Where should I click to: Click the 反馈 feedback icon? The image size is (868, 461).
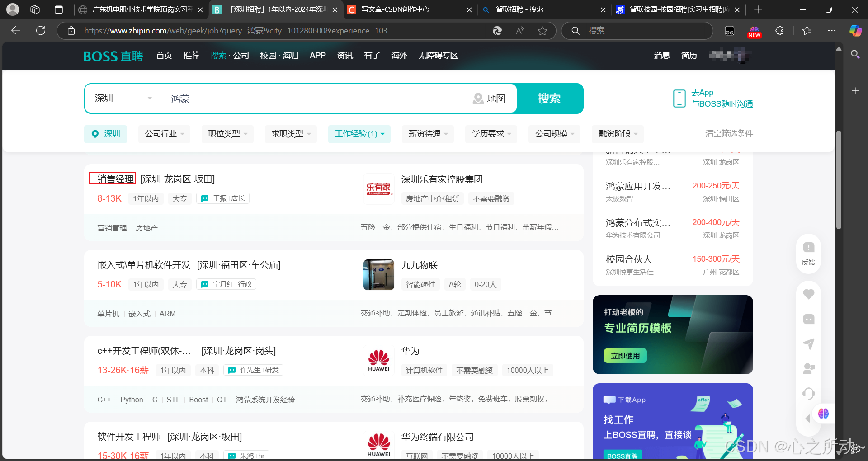[808, 253]
